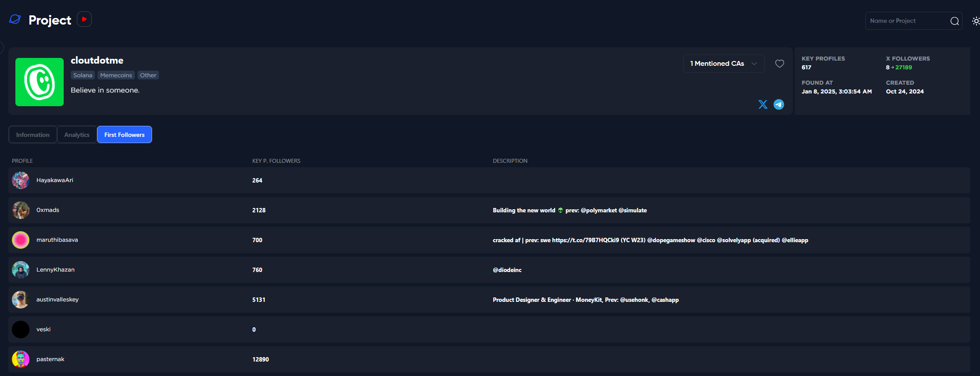Click maruthibasava's pink avatar

coord(21,240)
